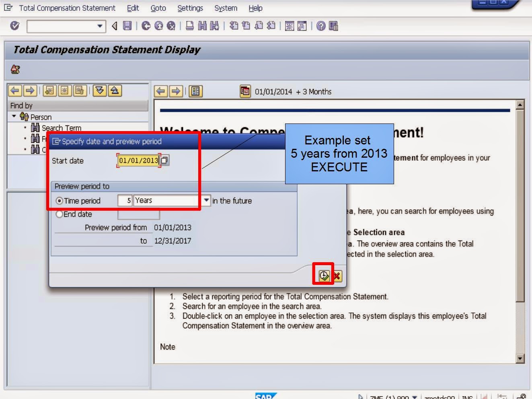Collapse the Person tree node
The width and height of the screenshot is (532, 399).
click(x=13, y=117)
